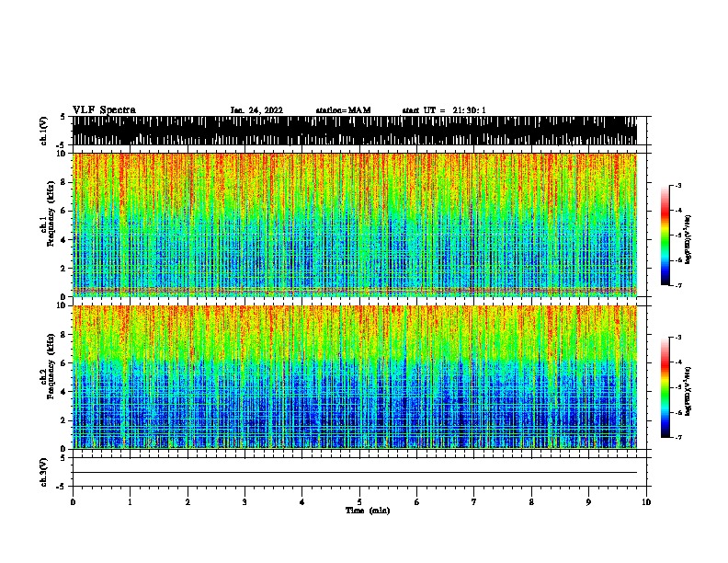Viewport: 728px width, 563px height.
Task: Click the ch.1 spectrogram plot
Action: tap(355, 224)
